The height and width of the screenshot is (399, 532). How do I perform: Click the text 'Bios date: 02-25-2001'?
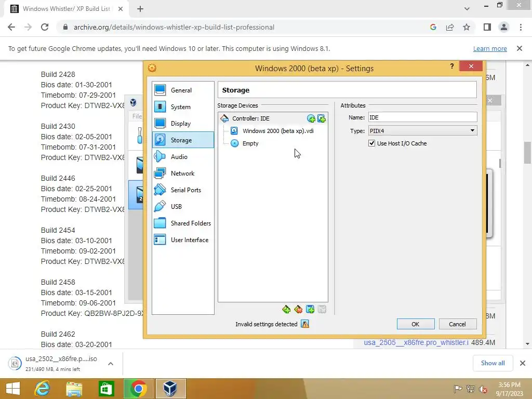(x=76, y=189)
